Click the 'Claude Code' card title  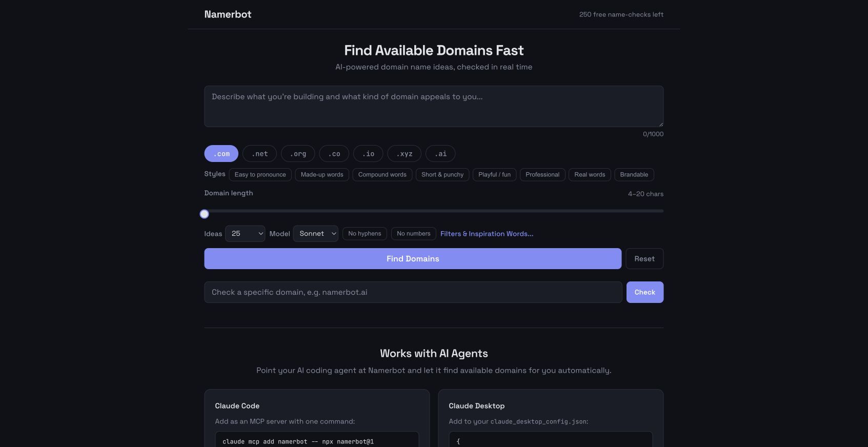[237, 406]
